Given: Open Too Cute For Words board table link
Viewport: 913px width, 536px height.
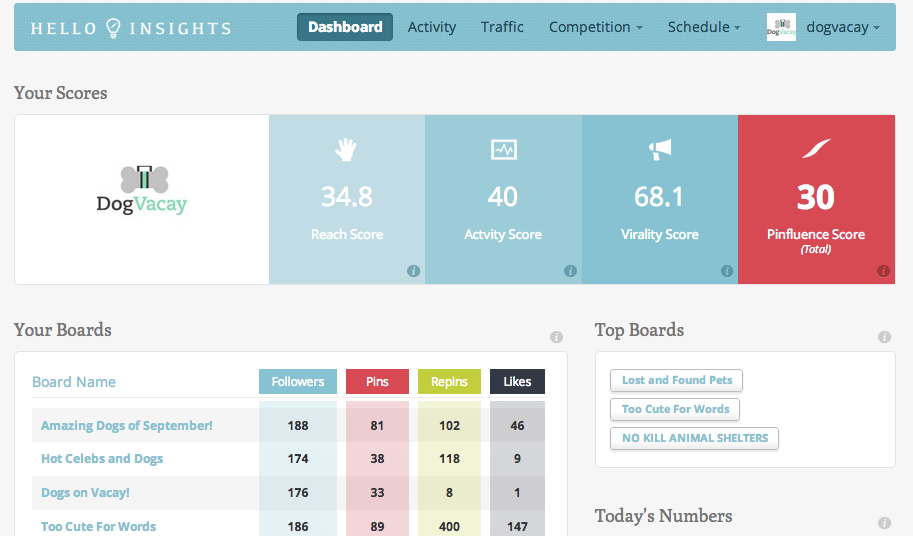Looking at the screenshot, I should (98, 526).
